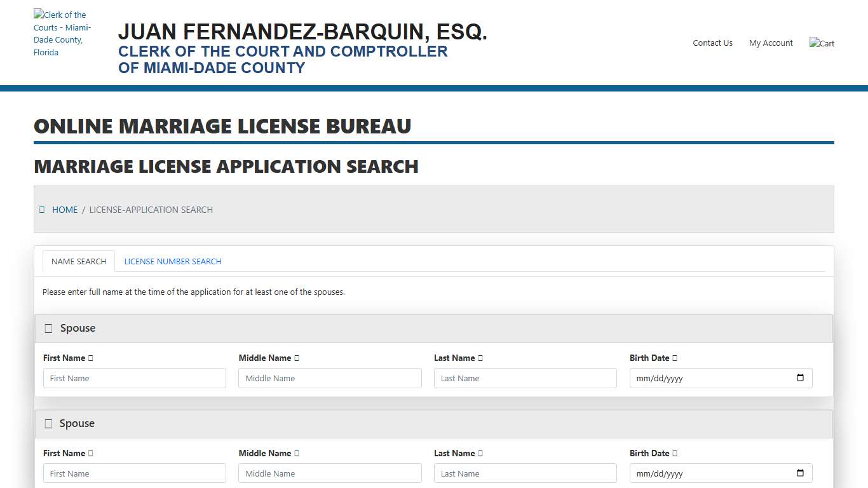
Task: Click the Clerk of the Courts logo
Action: [x=62, y=34]
